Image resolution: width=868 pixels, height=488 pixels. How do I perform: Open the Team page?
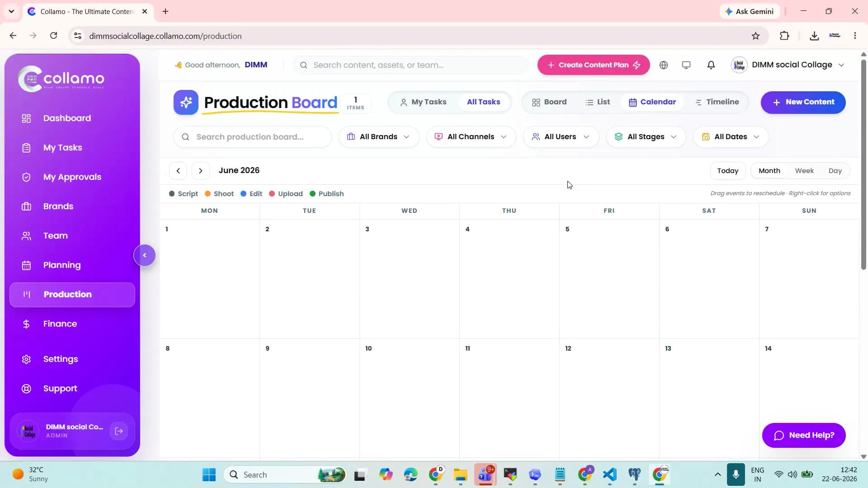[72, 236]
